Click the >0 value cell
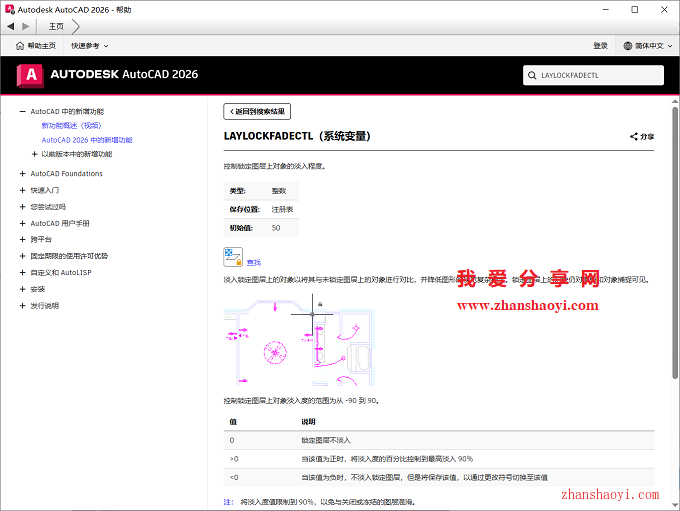This screenshot has height=511, width=680. (234, 459)
